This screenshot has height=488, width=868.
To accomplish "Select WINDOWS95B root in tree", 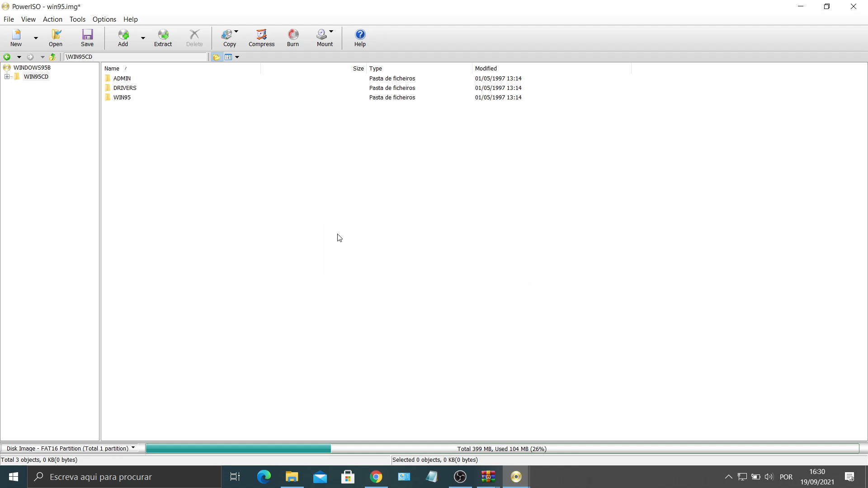I will coord(32,67).
